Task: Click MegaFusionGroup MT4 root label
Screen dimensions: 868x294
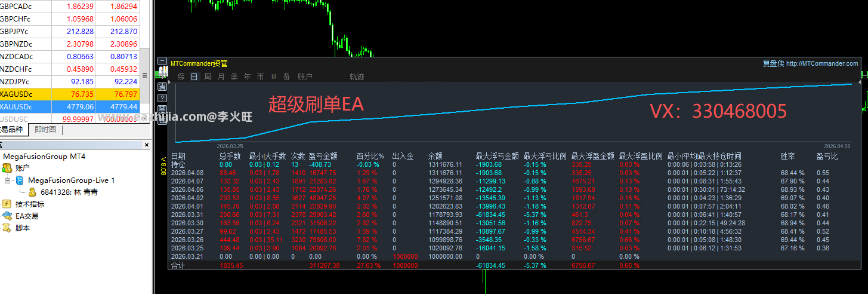Action: tap(44, 156)
